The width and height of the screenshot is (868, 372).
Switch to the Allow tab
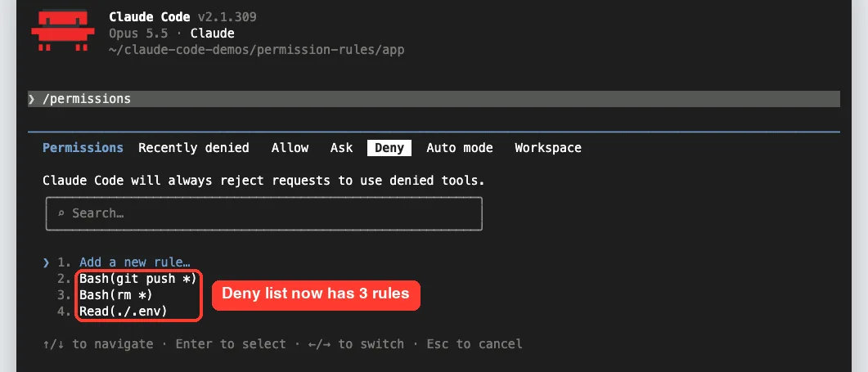[x=290, y=148]
